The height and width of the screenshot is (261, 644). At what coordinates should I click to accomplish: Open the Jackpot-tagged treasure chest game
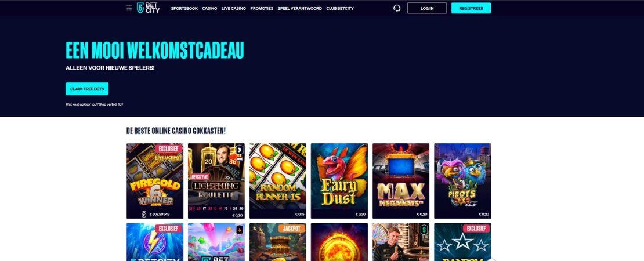278,242
